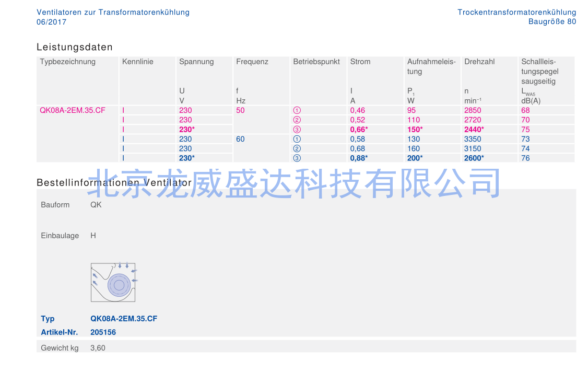588x371 pixels.
Task: Click the bold 'Typ' label
Action: point(48,319)
